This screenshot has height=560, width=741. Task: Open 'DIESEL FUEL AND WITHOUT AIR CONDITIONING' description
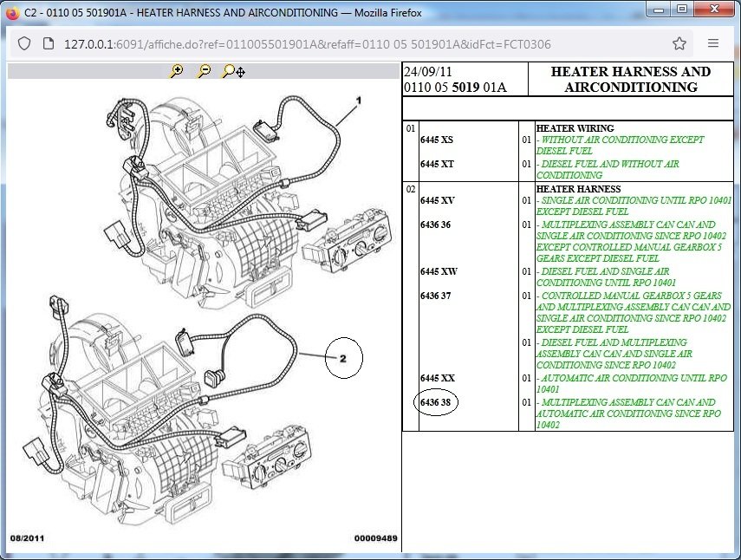(608, 169)
